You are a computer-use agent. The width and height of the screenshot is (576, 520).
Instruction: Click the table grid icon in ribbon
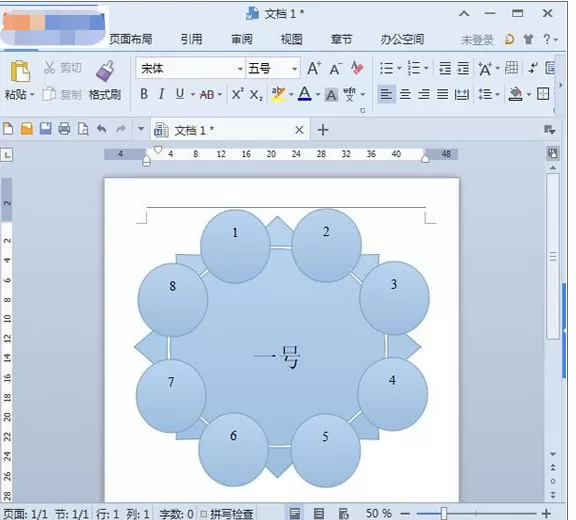511,68
